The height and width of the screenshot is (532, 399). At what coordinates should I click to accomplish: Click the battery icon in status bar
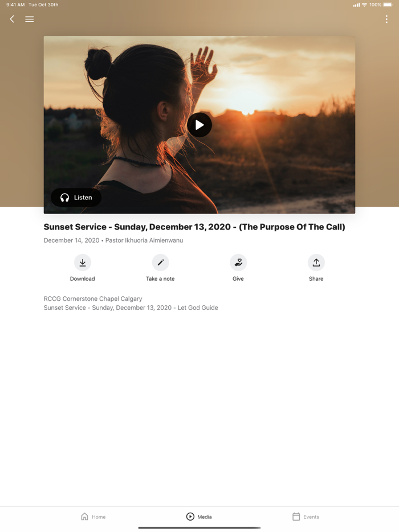pyautogui.click(x=388, y=5)
